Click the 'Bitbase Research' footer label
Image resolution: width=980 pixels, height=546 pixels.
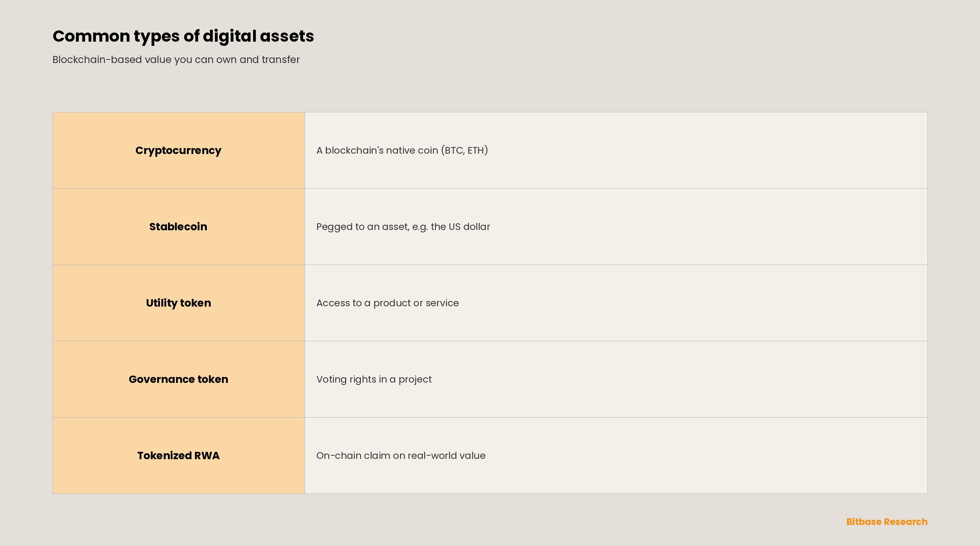pos(887,521)
